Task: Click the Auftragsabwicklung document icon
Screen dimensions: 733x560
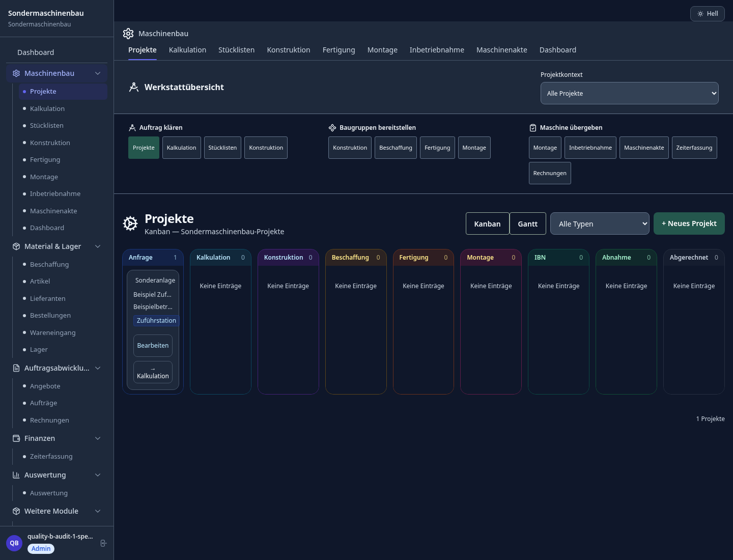Action: pyautogui.click(x=16, y=368)
